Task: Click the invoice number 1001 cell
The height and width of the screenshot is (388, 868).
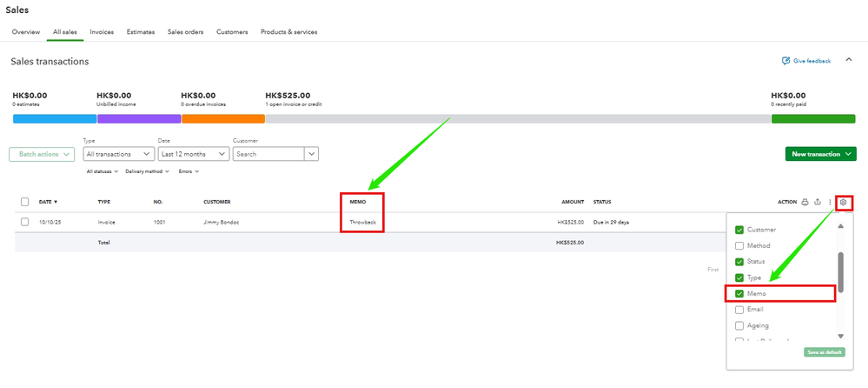Action: click(x=159, y=222)
